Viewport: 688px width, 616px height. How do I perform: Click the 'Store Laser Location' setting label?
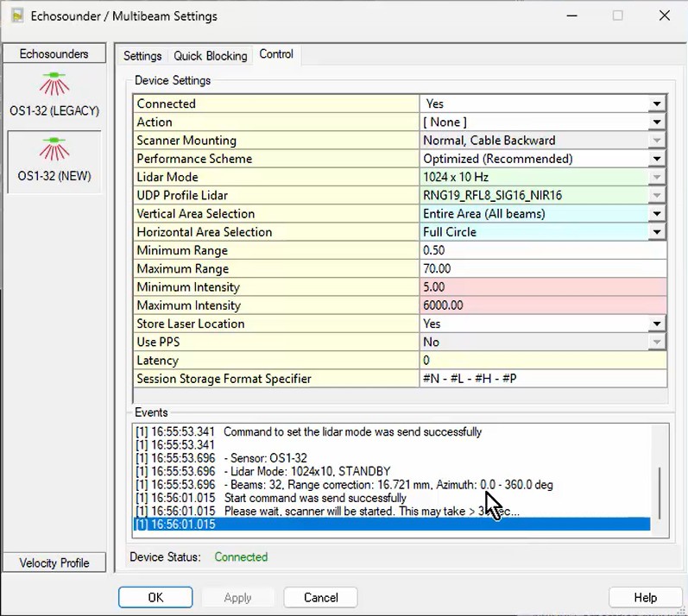click(191, 324)
